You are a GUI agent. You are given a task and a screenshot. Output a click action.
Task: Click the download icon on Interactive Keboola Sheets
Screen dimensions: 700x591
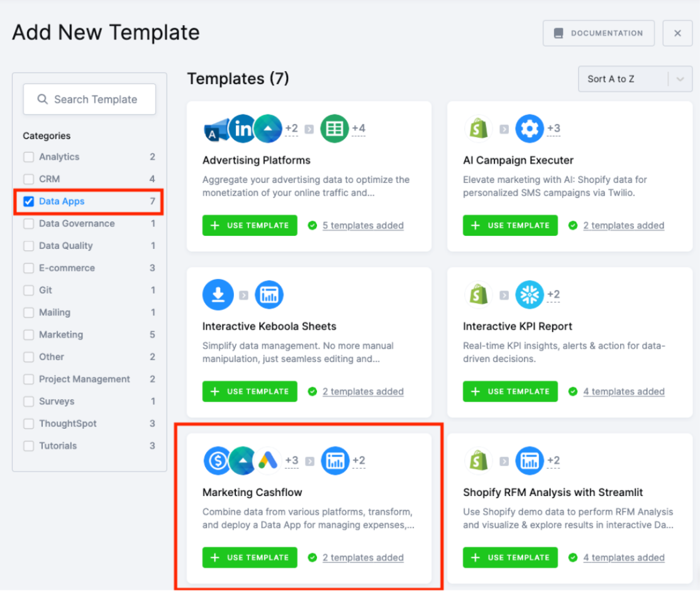pyautogui.click(x=218, y=294)
